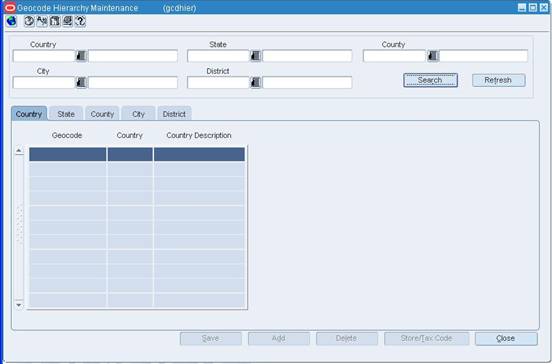
Task: Click the globe icon in the toolbar
Action: pos(11,21)
